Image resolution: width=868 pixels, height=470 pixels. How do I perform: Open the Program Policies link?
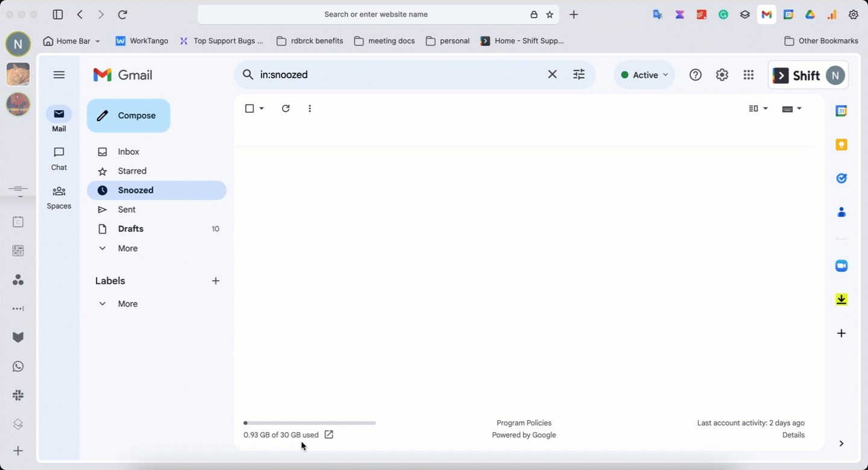(x=524, y=423)
